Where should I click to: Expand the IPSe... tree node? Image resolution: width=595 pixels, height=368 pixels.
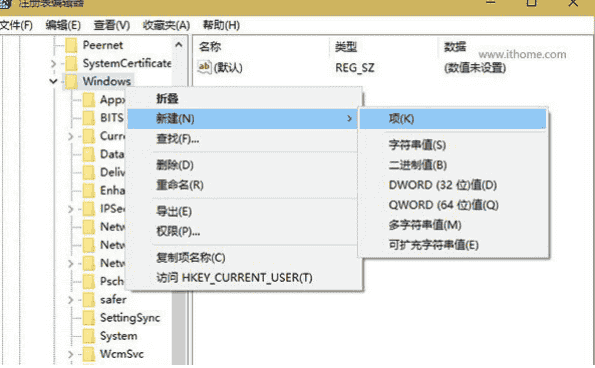point(70,209)
